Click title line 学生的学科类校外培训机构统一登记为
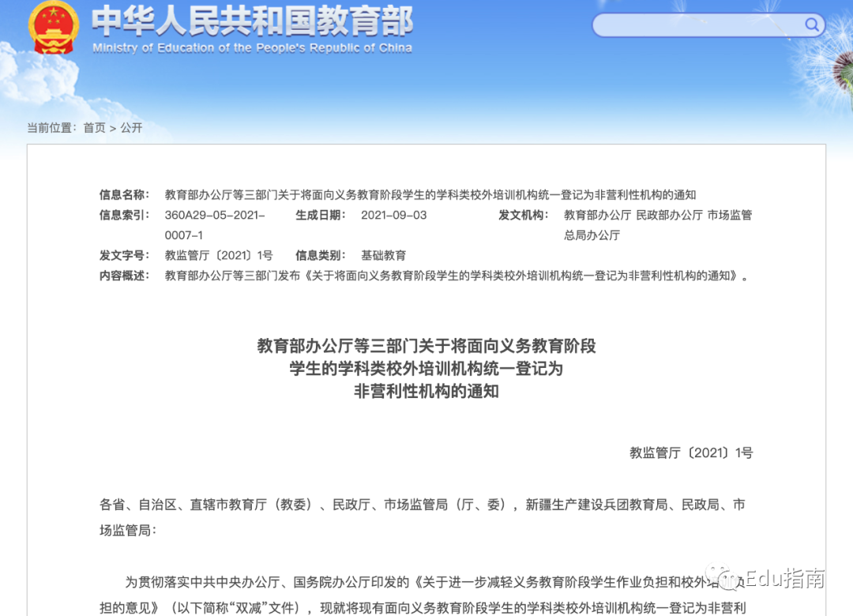 (426, 369)
